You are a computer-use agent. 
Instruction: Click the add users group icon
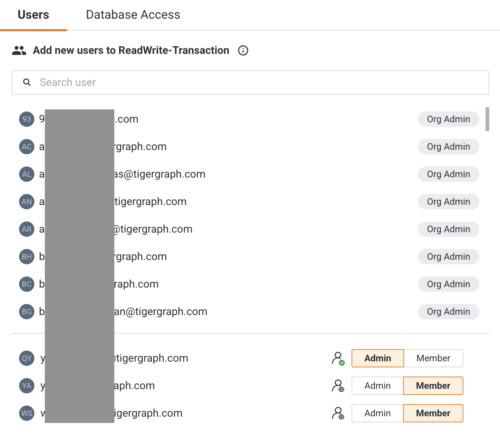[19, 50]
